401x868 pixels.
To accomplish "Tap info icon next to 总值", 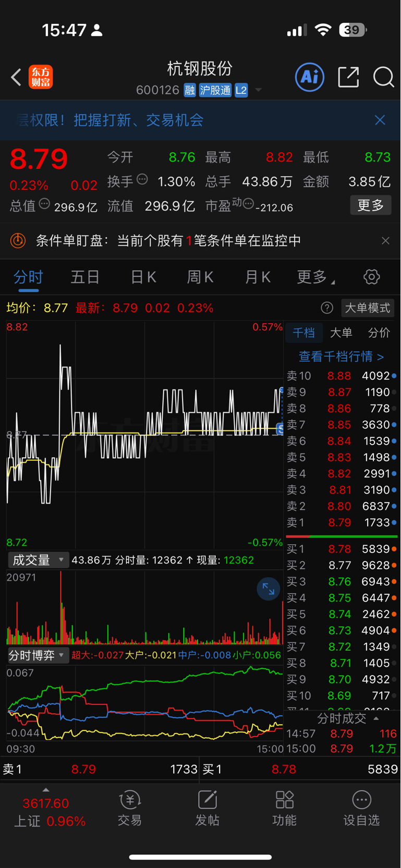I will click(45, 204).
